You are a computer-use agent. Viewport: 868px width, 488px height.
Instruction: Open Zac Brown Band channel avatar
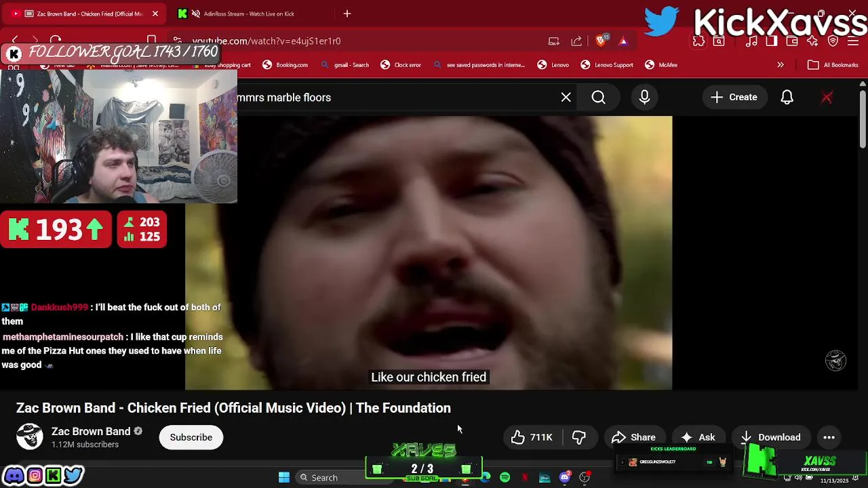[30, 437]
